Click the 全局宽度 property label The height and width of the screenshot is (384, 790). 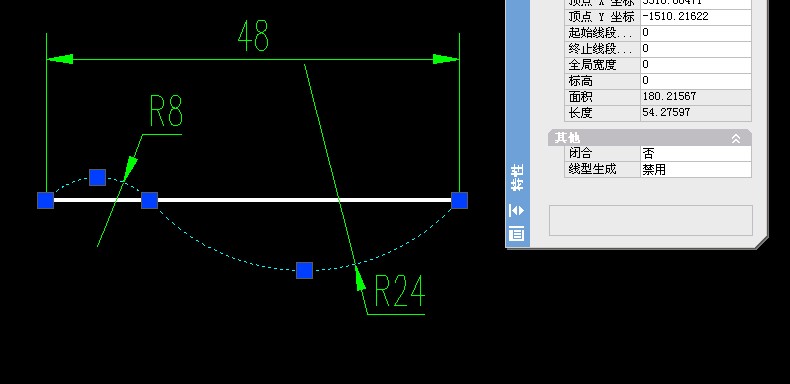click(x=592, y=65)
